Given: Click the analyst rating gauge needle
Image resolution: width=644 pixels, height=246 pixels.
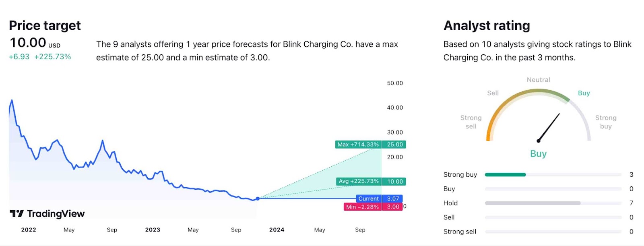Looking at the screenshot, I should (x=549, y=127).
